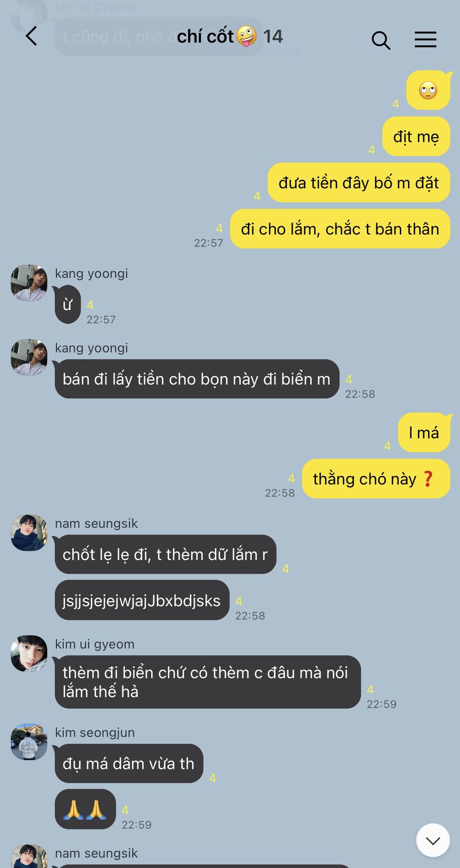The width and height of the screenshot is (460, 868).
Task: Tap the member count 14
Action: click(273, 37)
